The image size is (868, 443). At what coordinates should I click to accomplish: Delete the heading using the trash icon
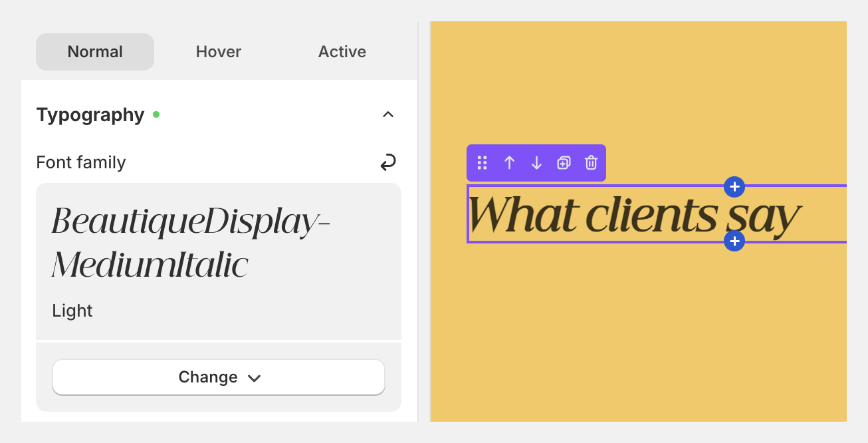tap(591, 163)
